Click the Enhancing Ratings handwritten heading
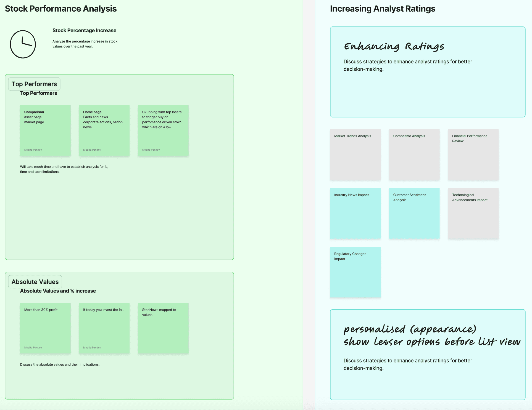Screen dimensions: 532x410 pos(394,46)
